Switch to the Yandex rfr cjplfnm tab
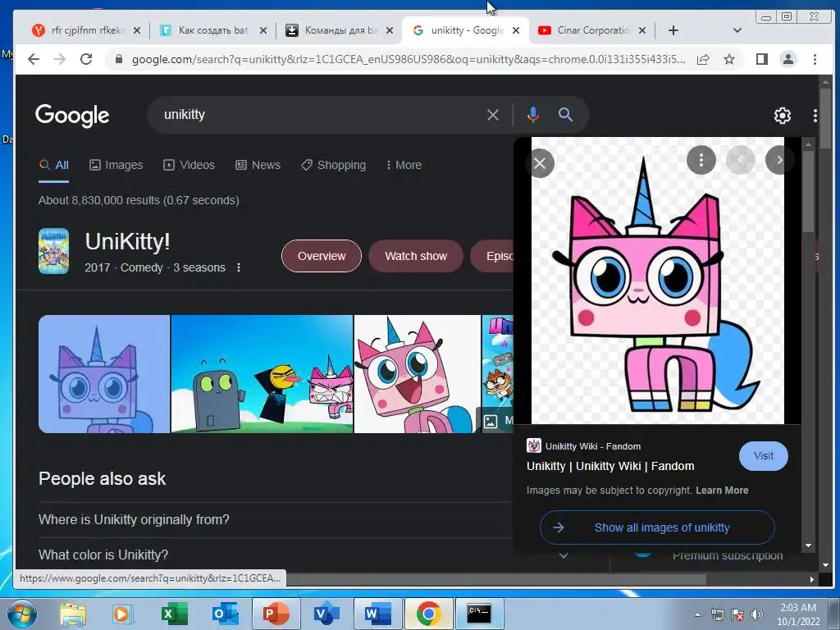 tap(87, 30)
